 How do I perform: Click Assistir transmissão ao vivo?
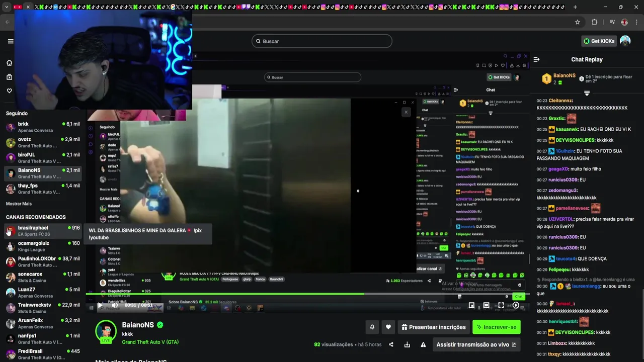tap(476, 344)
